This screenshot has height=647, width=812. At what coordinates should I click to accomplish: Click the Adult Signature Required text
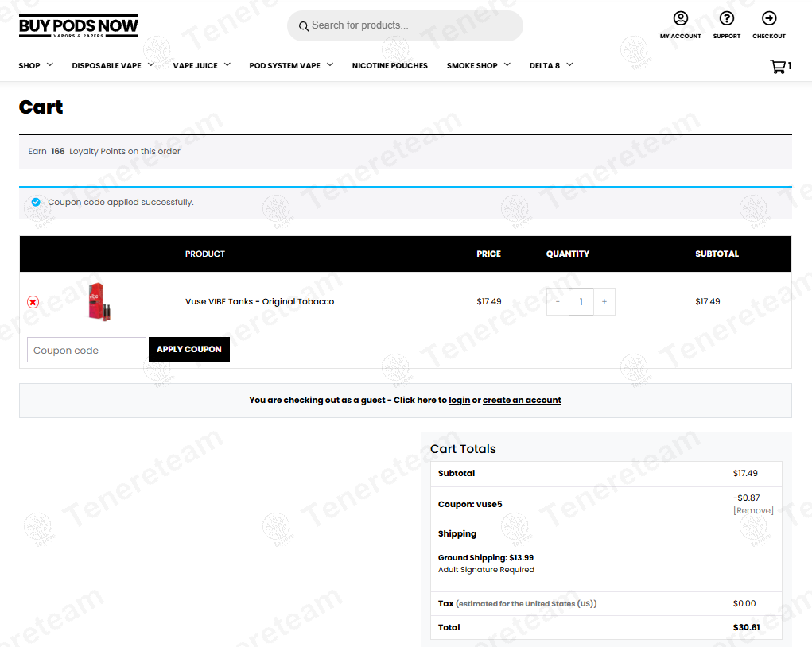[x=486, y=570]
